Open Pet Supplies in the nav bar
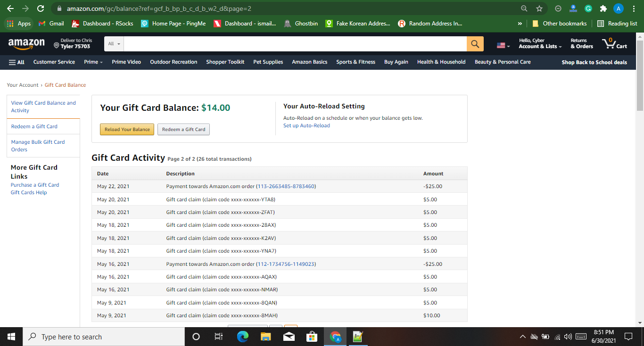The width and height of the screenshot is (644, 346). click(x=268, y=62)
